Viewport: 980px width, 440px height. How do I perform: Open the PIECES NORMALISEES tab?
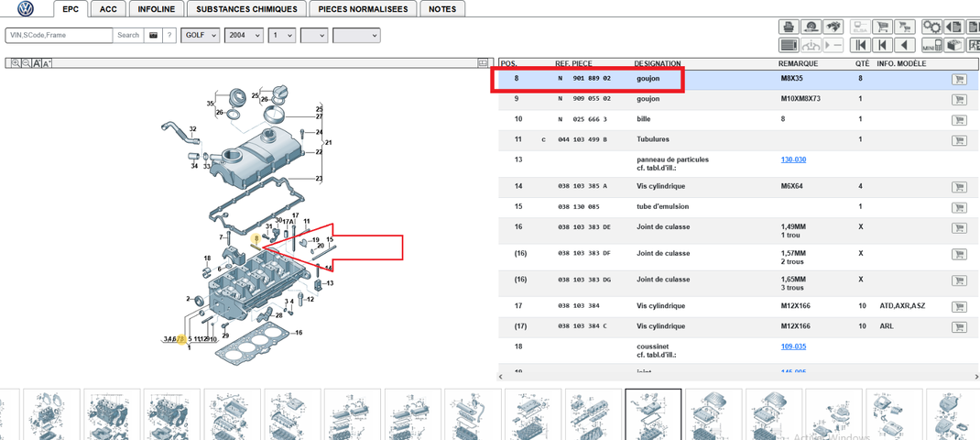click(363, 9)
